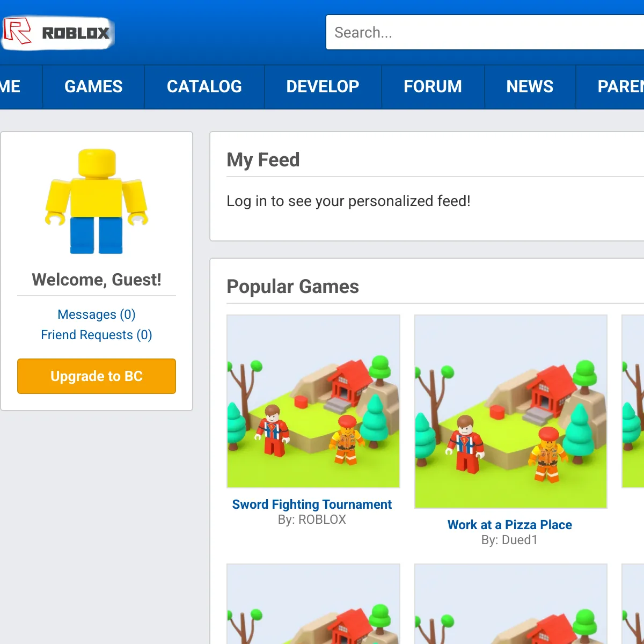This screenshot has width=644, height=644.
Task: Open the Work at a Pizza Place thumbnail
Action: tap(511, 412)
